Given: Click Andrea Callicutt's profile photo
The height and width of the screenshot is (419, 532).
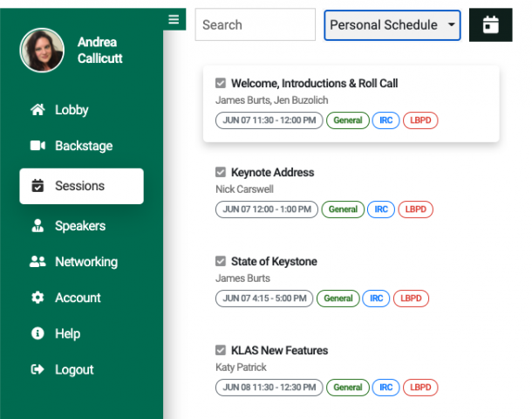Looking at the screenshot, I should (x=42, y=51).
